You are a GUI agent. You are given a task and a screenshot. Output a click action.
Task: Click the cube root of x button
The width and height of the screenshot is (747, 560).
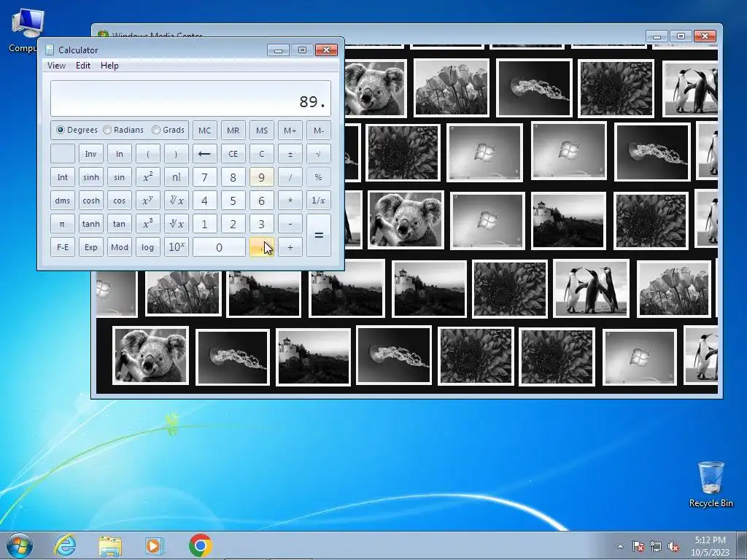(x=177, y=224)
